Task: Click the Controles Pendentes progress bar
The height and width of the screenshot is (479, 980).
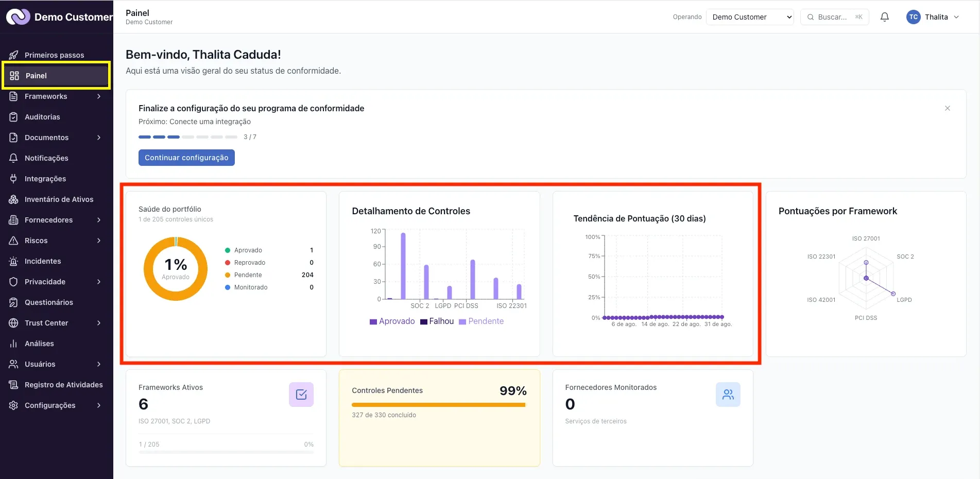Action: pos(439,405)
